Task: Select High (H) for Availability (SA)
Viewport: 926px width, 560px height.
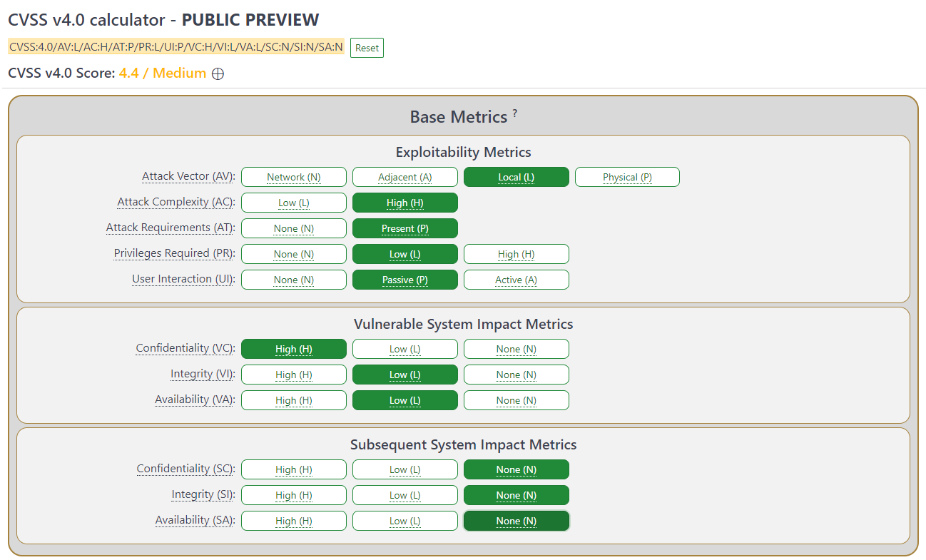Action: [294, 521]
